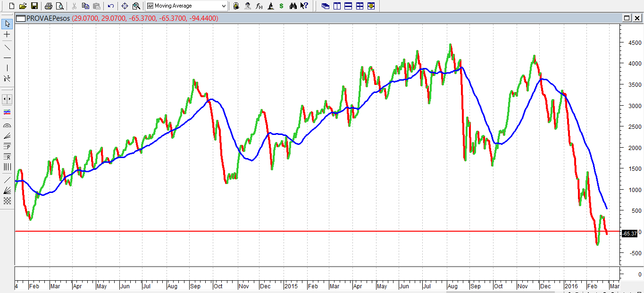
Task: Select the crosshair data window icon
Action: tap(125, 6)
